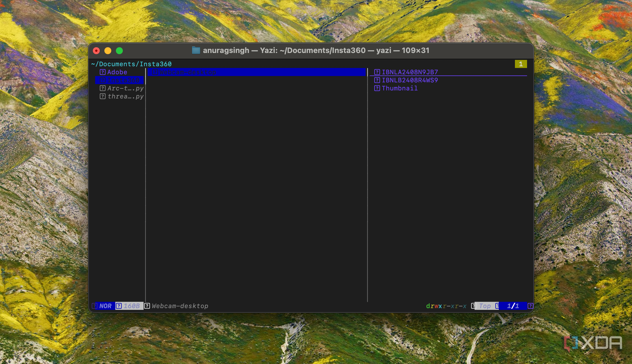The height and width of the screenshot is (364, 632).
Task: Click the icon next to threa….py
Action: coord(103,96)
